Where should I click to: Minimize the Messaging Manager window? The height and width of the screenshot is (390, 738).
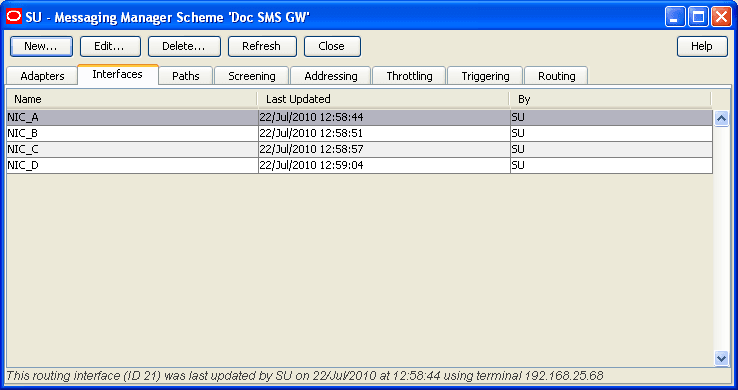click(675, 17)
